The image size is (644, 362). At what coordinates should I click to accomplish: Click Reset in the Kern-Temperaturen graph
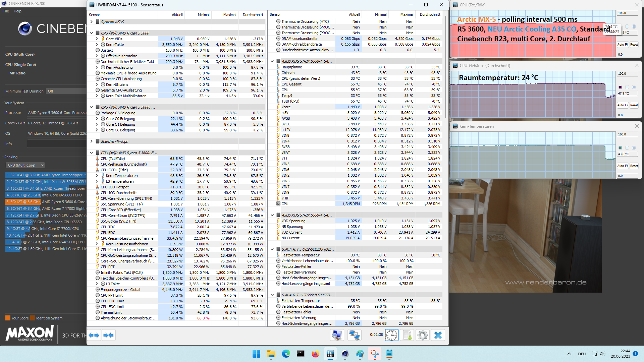pyautogui.click(x=634, y=166)
